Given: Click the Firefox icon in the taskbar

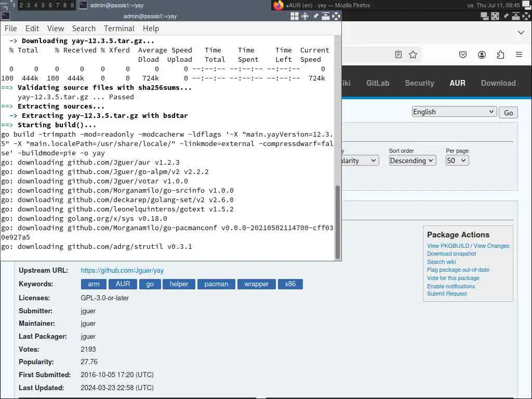Looking at the screenshot, I should [x=278, y=5].
